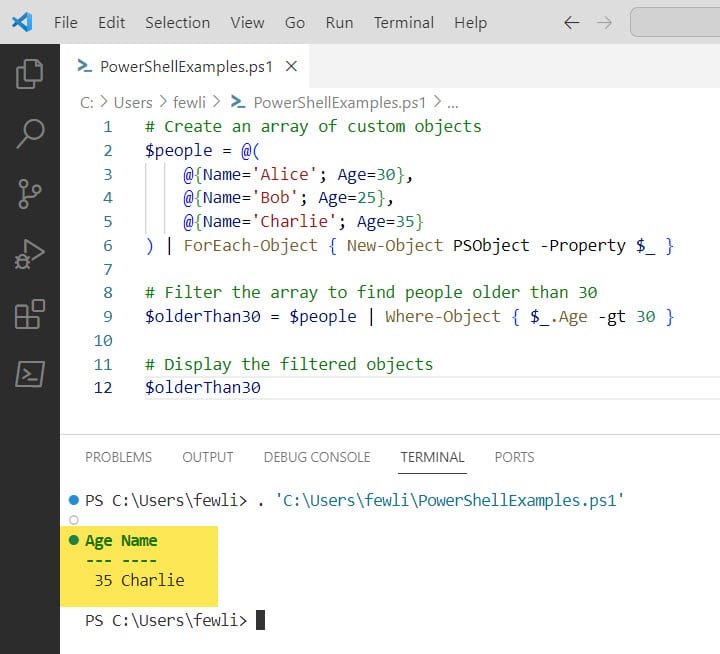Open the Help menu
Screen dimensions: 720x654
pos(470,23)
